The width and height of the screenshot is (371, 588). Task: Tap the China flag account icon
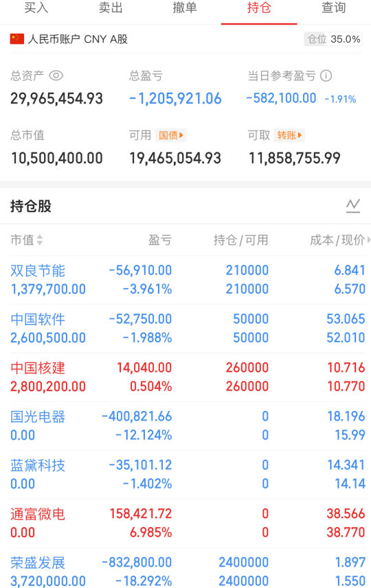click(x=17, y=39)
